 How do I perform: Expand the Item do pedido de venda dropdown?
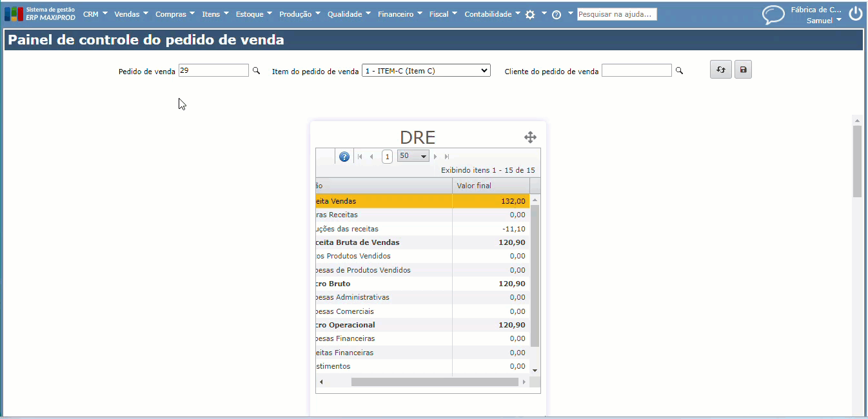pos(426,71)
